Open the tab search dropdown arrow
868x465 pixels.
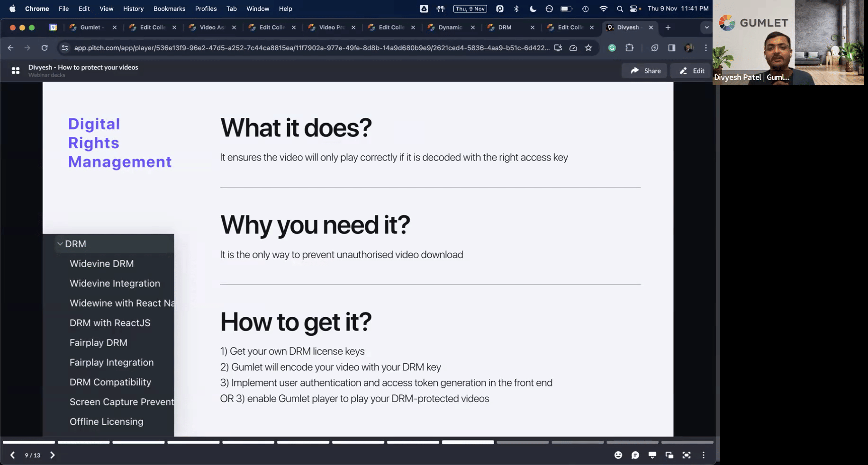[x=706, y=27]
